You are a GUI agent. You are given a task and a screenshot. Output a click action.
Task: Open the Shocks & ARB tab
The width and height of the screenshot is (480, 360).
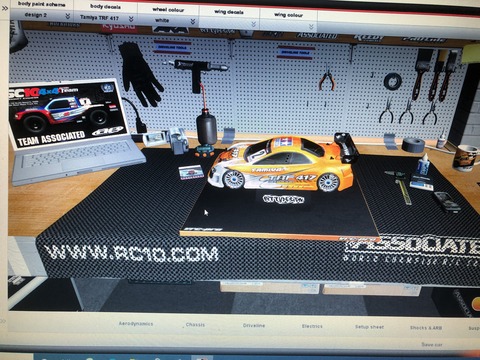(426, 328)
